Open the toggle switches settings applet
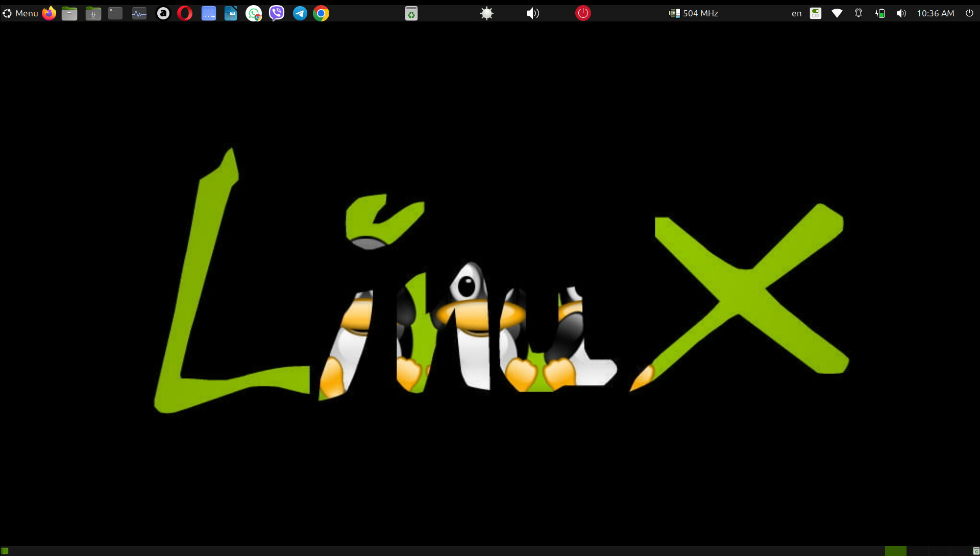Image resolution: width=980 pixels, height=556 pixels. [x=816, y=13]
